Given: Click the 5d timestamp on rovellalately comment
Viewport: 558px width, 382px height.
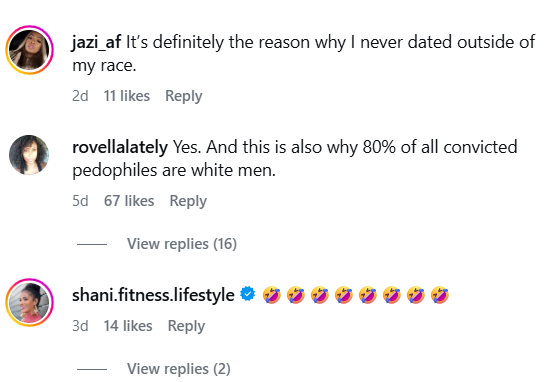Looking at the screenshot, I should click(80, 201).
